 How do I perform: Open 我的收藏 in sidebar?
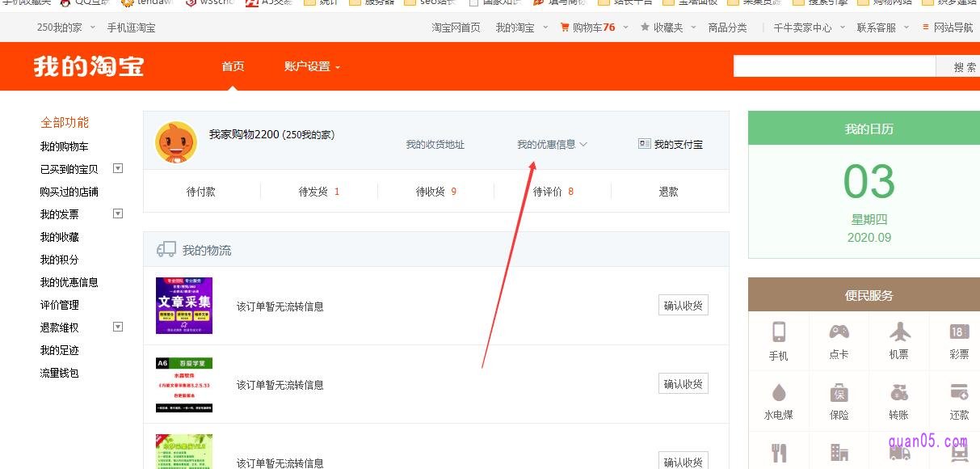pyautogui.click(x=60, y=237)
